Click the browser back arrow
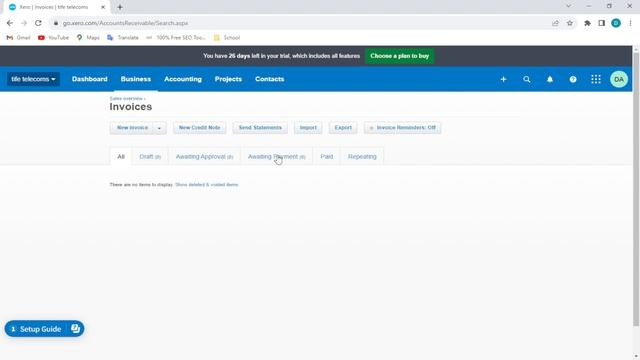 click(x=10, y=23)
